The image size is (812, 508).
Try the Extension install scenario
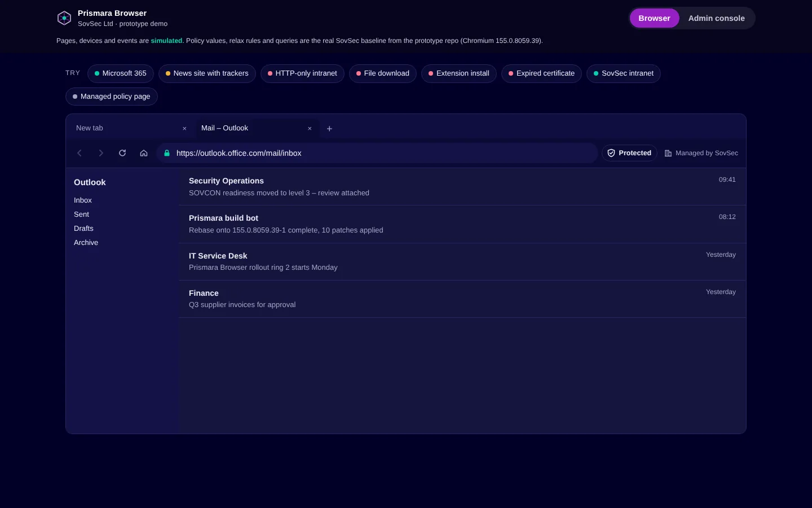[x=459, y=73]
